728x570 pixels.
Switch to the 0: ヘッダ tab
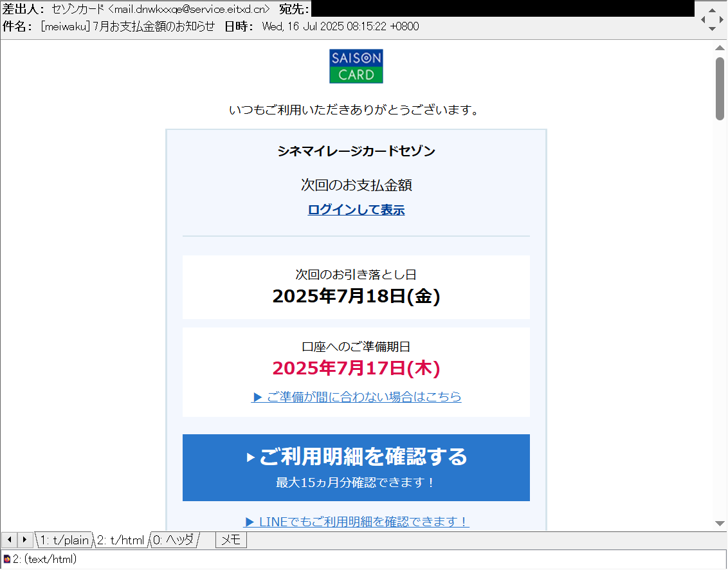tap(174, 540)
